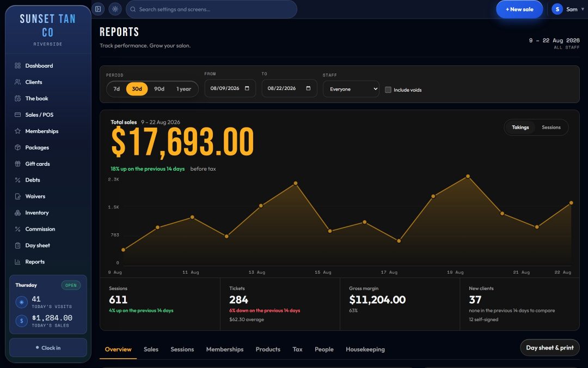Click the Memberships star icon
This screenshot has height=368, width=588.
click(x=17, y=131)
